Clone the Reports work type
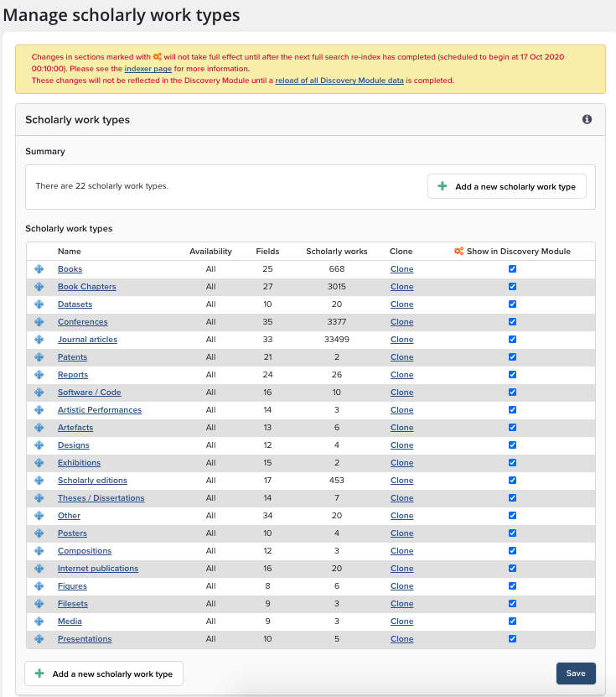The height and width of the screenshot is (697, 616). tap(401, 375)
